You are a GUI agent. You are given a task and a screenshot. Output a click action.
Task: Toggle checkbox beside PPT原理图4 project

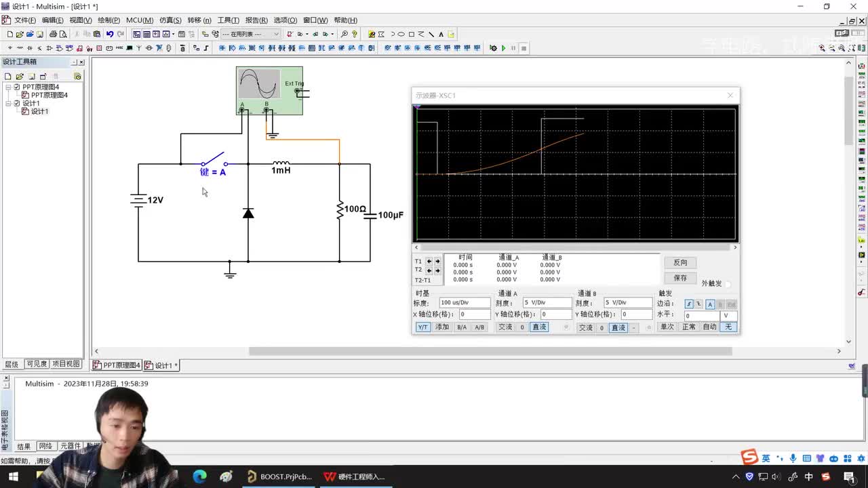pos(17,87)
